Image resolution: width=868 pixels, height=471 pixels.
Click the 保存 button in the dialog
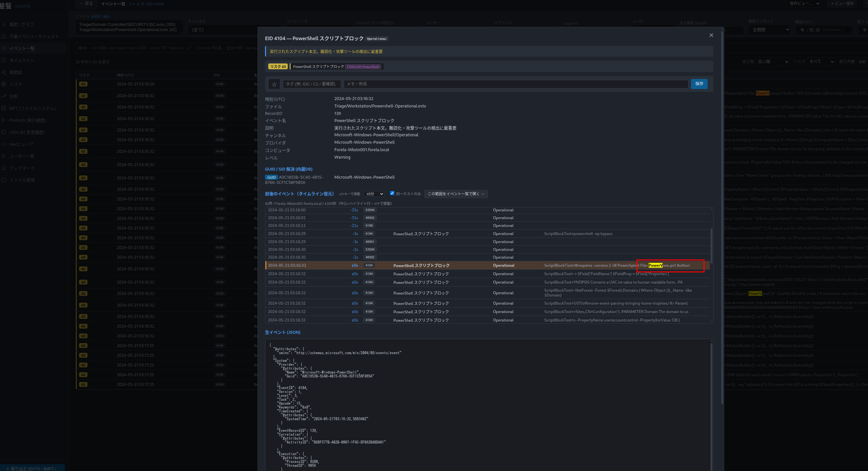point(699,84)
